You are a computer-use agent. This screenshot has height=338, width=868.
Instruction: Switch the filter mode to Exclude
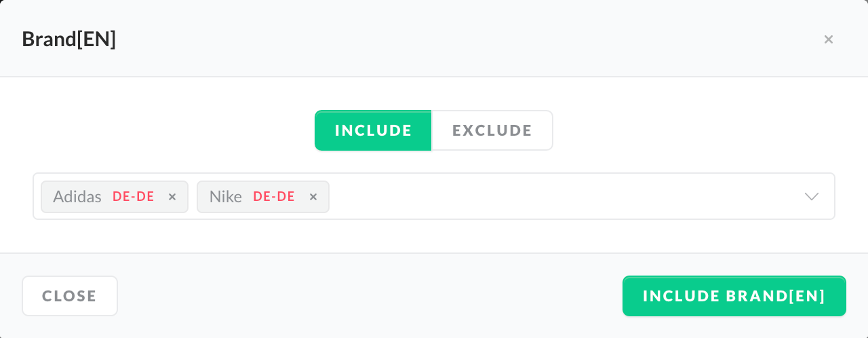click(492, 130)
